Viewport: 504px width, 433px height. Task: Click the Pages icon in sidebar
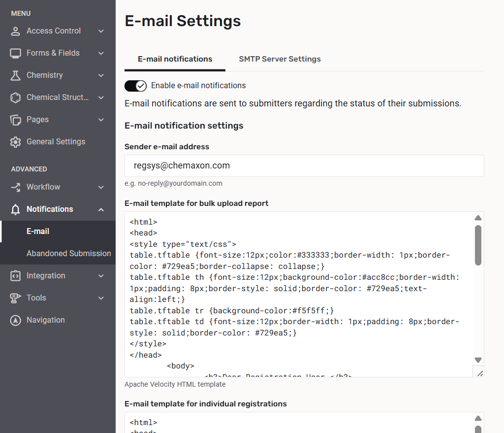[16, 120]
